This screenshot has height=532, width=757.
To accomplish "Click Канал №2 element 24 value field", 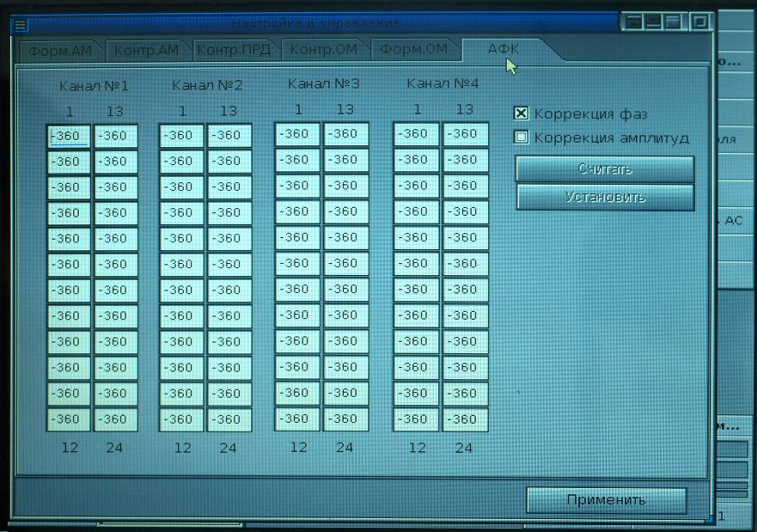I will 229,419.
